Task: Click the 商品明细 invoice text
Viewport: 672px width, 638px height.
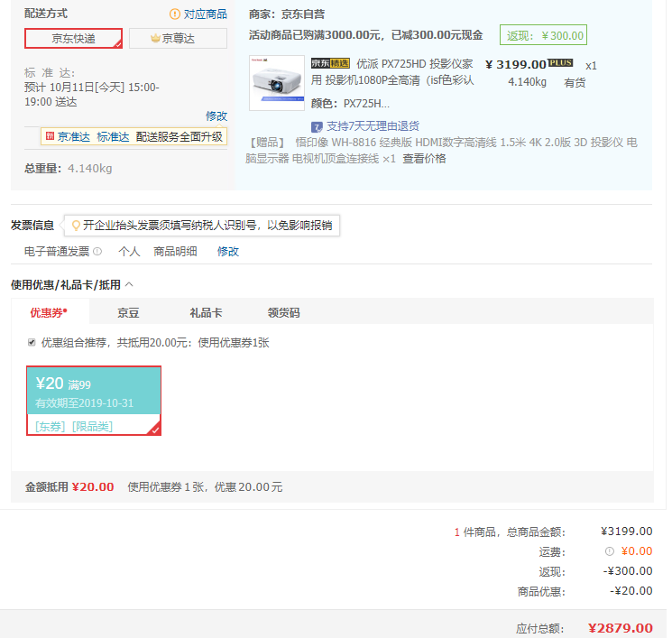Action: [x=175, y=251]
